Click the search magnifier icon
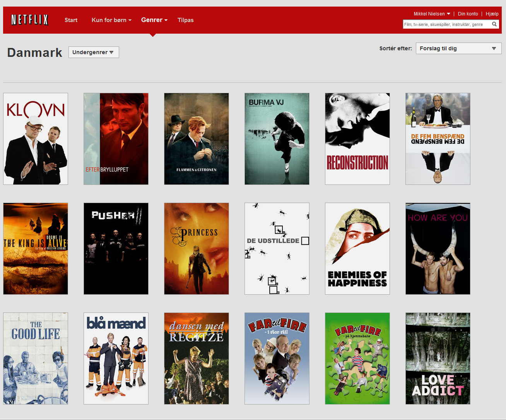The height and width of the screenshot is (420, 506). point(494,24)
